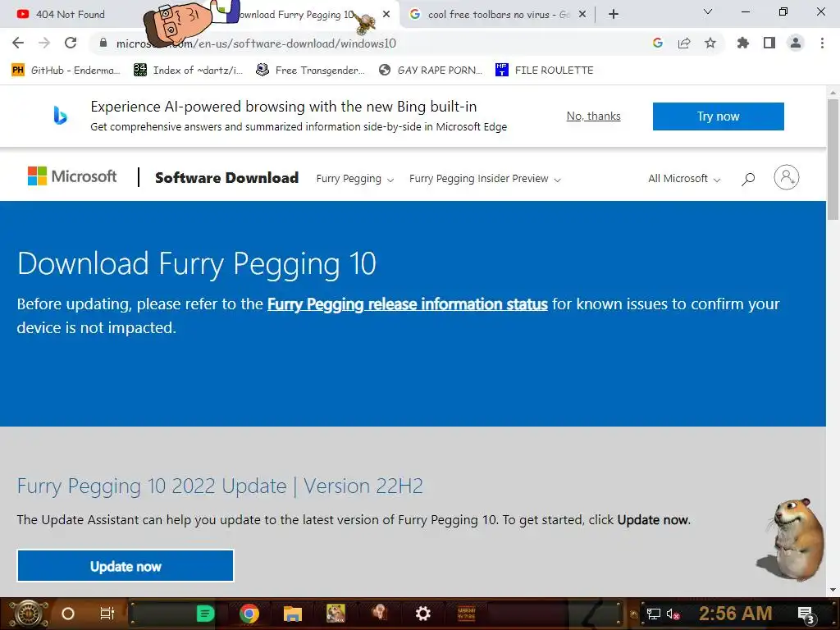This screenshot has width=840, height=630.
Task: Close the cool free toolbars tab
Action: 582,15
